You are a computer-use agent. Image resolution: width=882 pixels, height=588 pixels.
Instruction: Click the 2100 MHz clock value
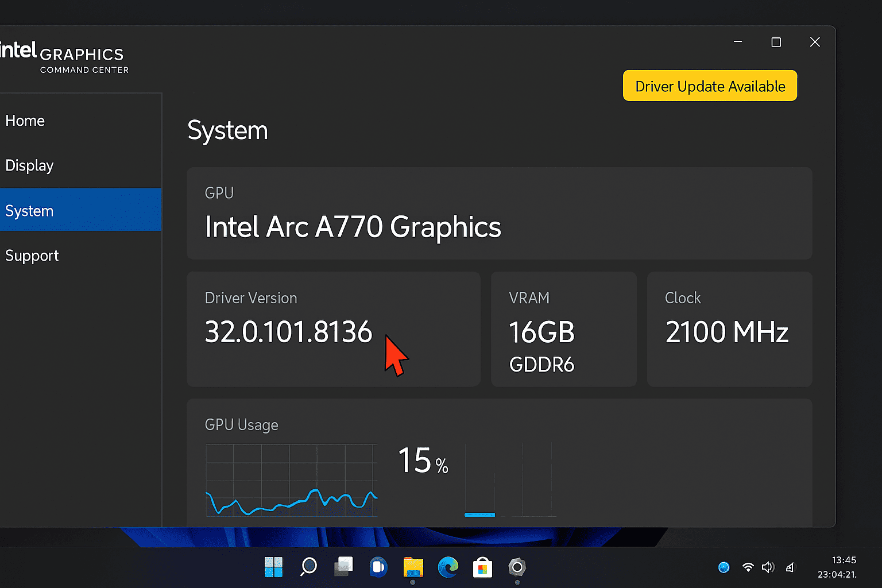pos(726,332)
